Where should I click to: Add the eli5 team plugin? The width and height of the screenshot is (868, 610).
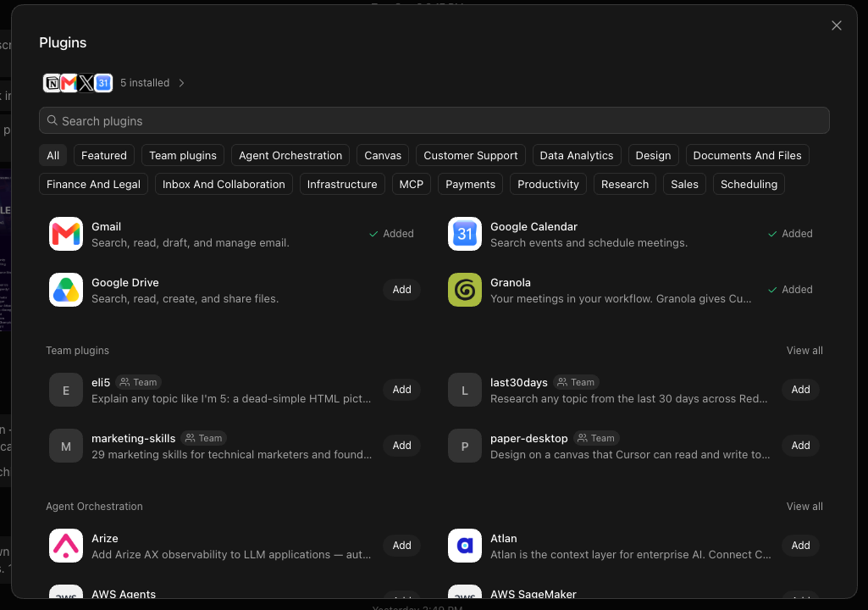pos(402,390)
